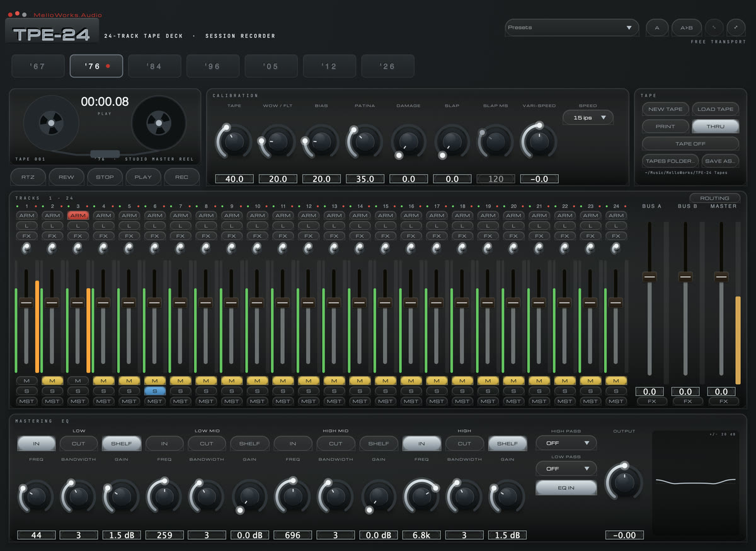Arm track 1 for recording
The width and height of the screenshot is (756, 551).
26,216
